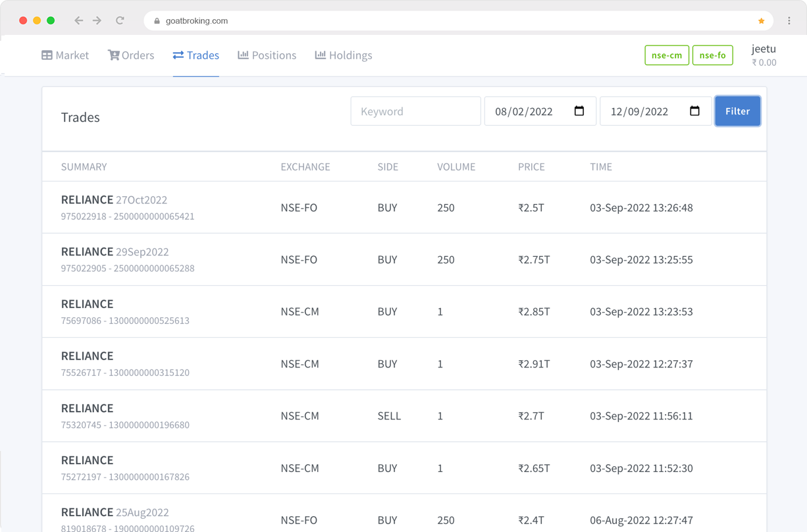This screenshot has width=807, height=532.
Task: Open calendar picker for start date
Action: tap(579, 111)
